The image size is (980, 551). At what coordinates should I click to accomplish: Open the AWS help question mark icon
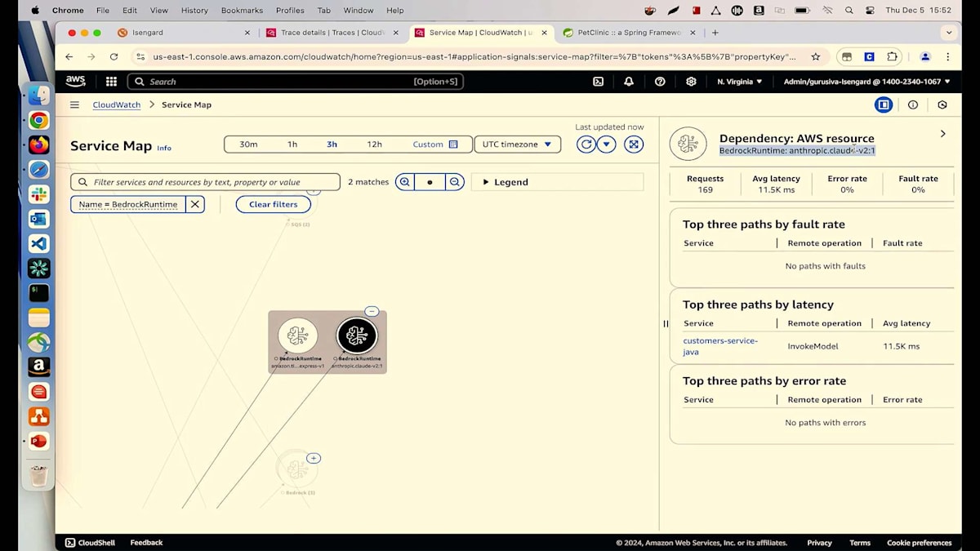click(x=660, y=82)
